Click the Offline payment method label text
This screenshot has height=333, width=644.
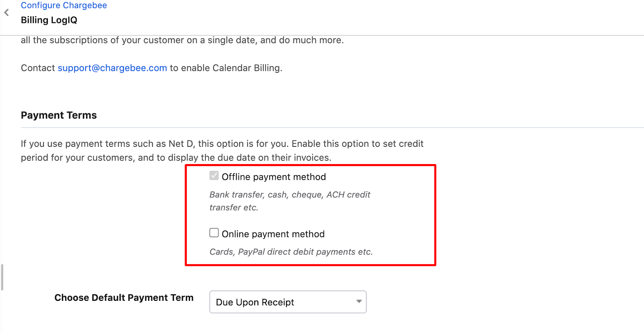(x=274, y=177)
